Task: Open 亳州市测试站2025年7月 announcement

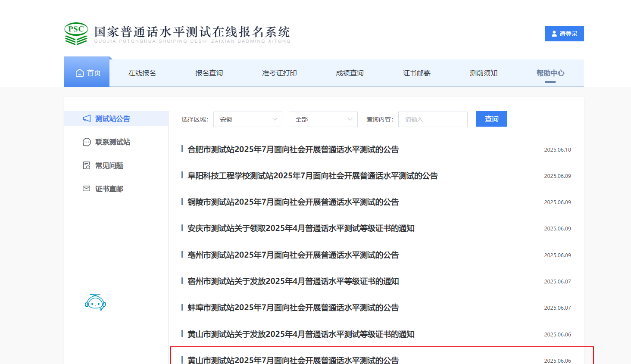Action: [293, 255]
